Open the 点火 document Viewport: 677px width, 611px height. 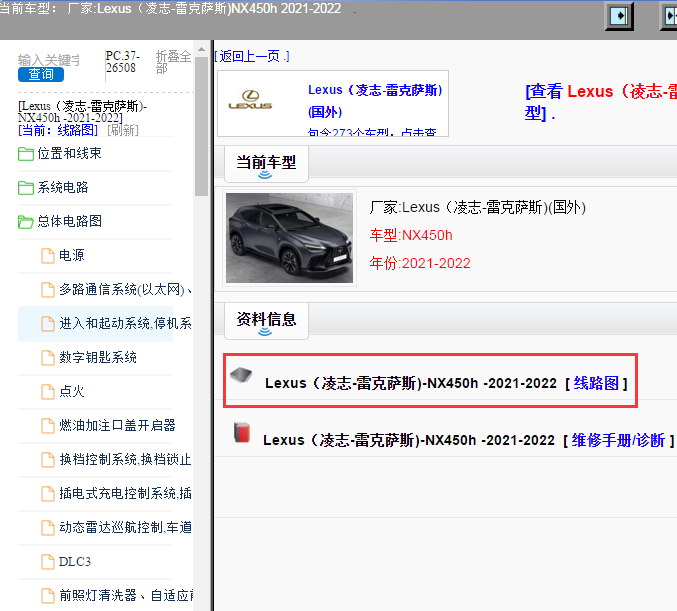click(x=72, y=391)
